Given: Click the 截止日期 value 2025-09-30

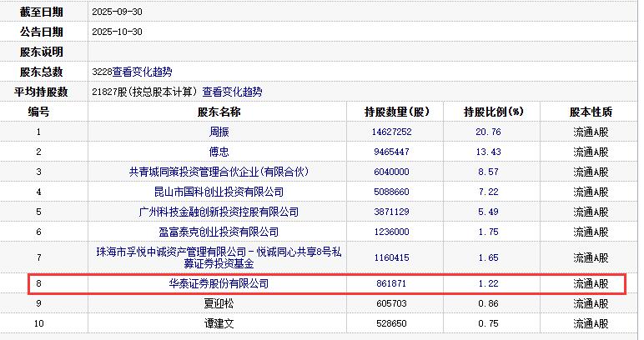Looking at the screenshot, I should [120, 12].
